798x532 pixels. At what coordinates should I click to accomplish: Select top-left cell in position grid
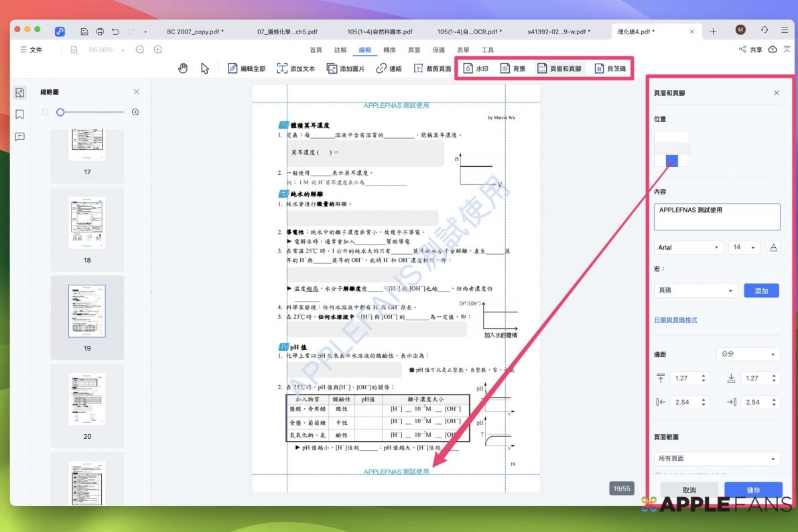(x=660, y=136)
